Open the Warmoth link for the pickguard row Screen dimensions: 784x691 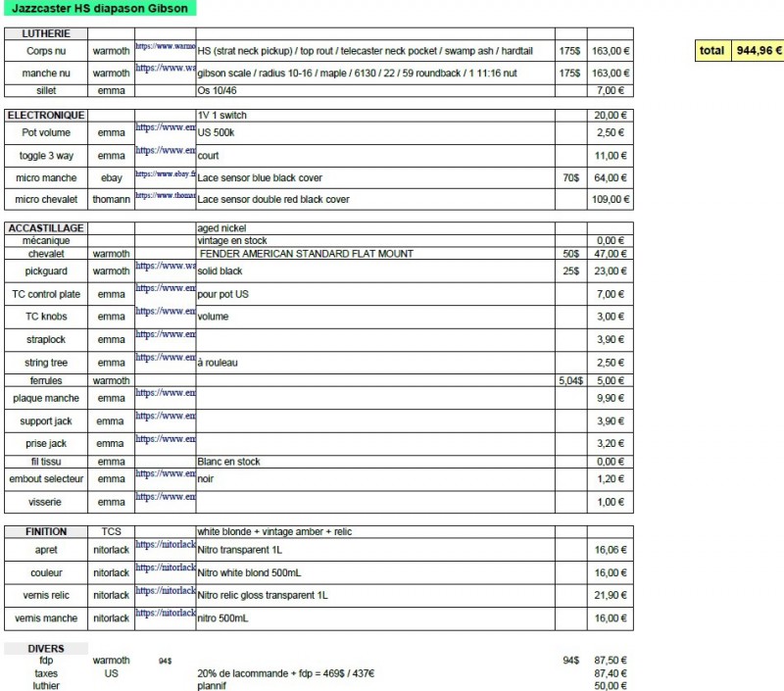(x=165, y=267)
